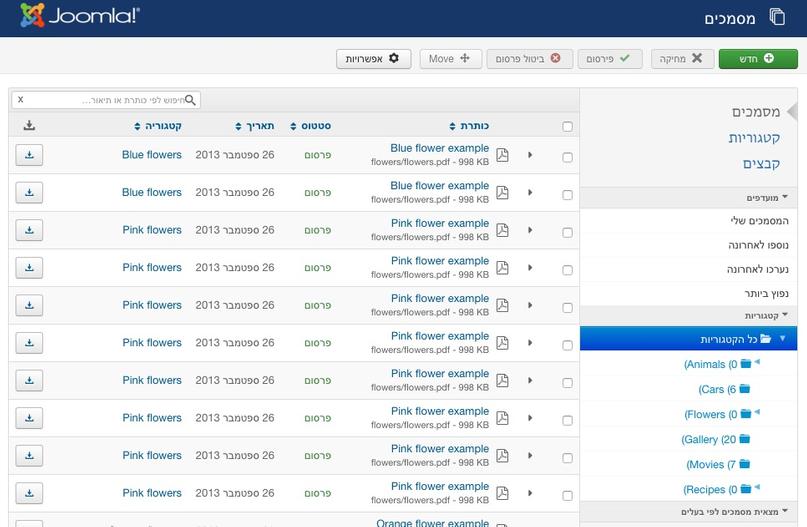Click the Move toolbar button
Screen dimensions: 807x527
coord(450,59)
